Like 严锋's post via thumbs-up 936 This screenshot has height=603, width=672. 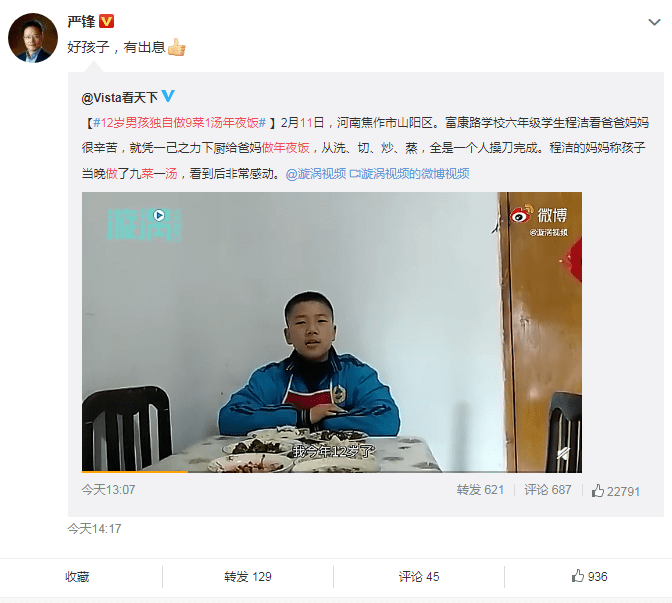tap(590, 576)
